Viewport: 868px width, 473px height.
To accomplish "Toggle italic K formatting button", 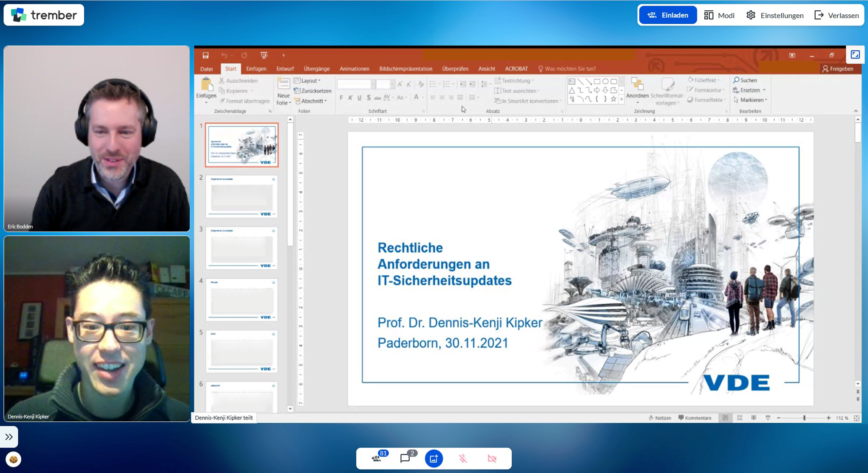I will (x=350, y=98).
